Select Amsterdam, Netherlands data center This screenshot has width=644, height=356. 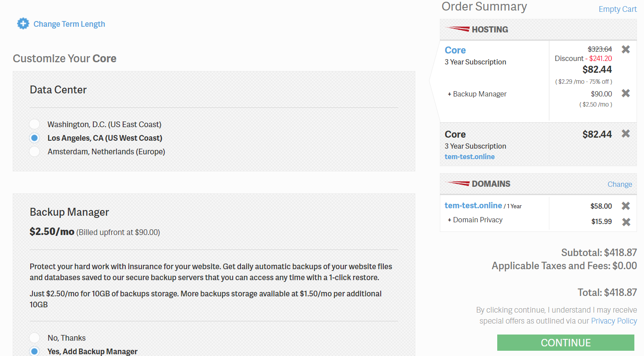click(35, 152)
